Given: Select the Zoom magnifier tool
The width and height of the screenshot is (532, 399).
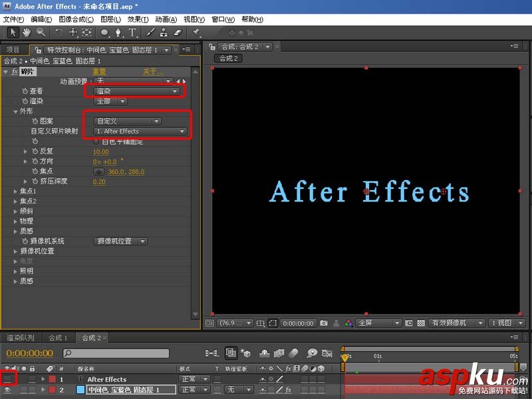Looking at the screenshot, I should (41, 33).
